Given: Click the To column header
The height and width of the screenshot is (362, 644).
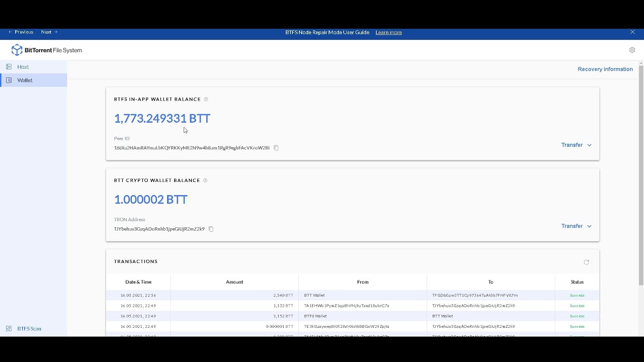Looking at the screenshot, I should point(491,282).
